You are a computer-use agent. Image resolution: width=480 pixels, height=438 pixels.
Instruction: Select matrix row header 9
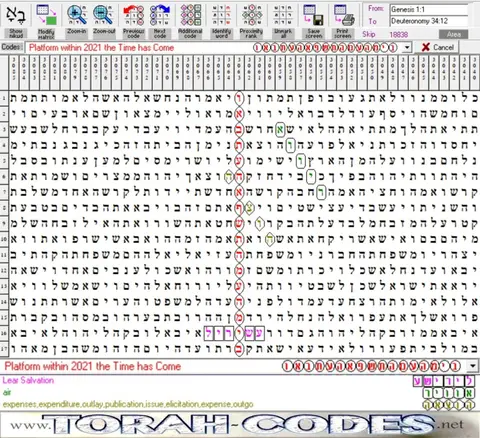4,224
